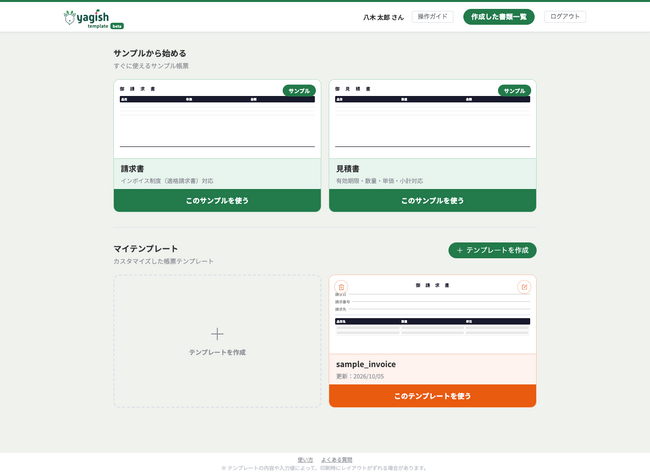Screen dimensions: 650x473
Task: Click マイテンプレート heading
Action: (146, 248)
